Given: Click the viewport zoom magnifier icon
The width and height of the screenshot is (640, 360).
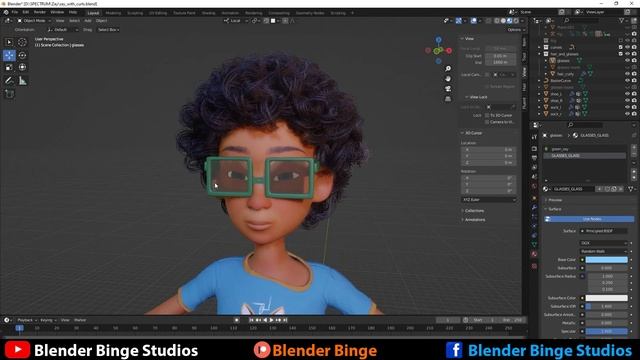Looking at the screenshot, I should tap(448, 69).
